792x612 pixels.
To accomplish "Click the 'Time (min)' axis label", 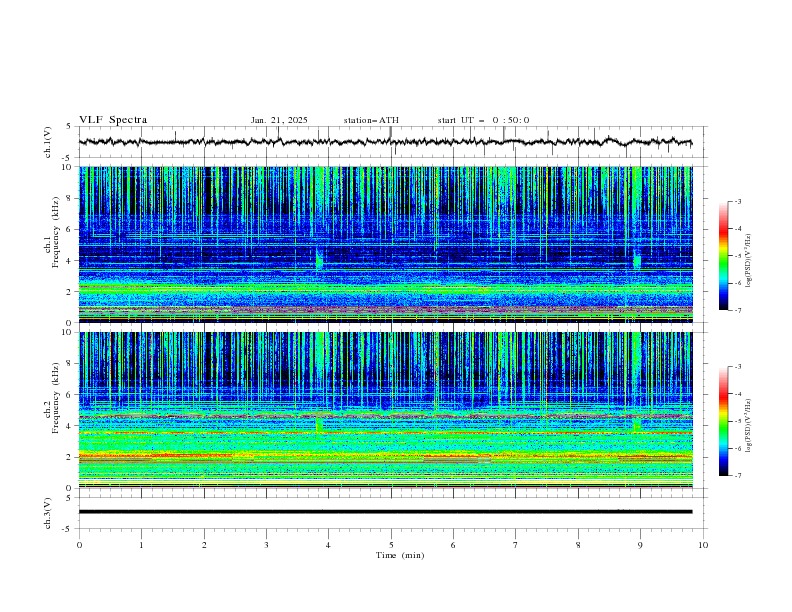I will 400,555.
